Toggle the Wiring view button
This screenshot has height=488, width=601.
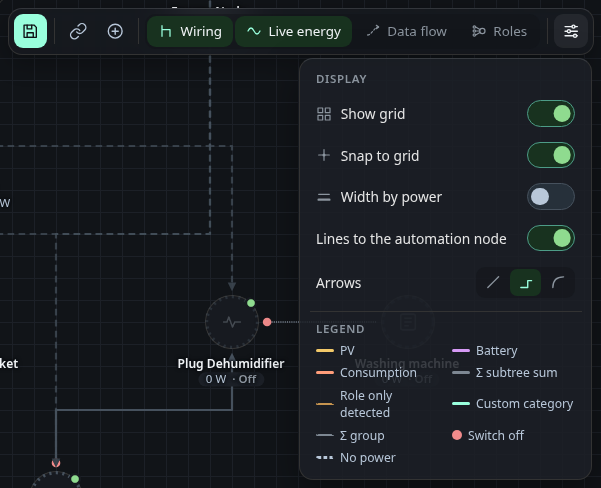(x=190, y=31)
